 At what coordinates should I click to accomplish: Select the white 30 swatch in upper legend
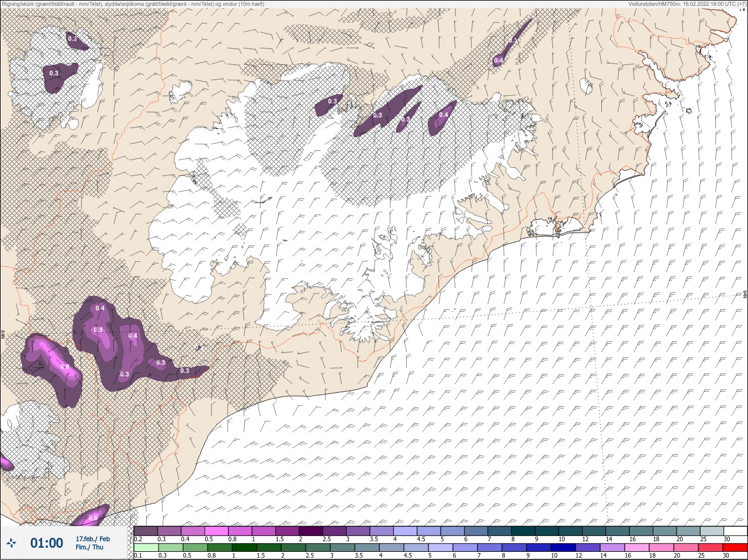coord(735,530)
